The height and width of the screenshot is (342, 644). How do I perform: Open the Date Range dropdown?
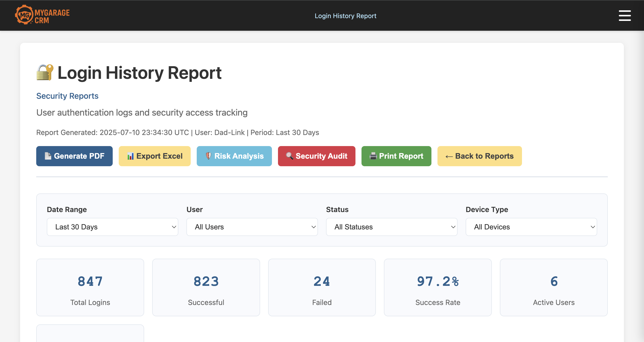pos(112,227)
